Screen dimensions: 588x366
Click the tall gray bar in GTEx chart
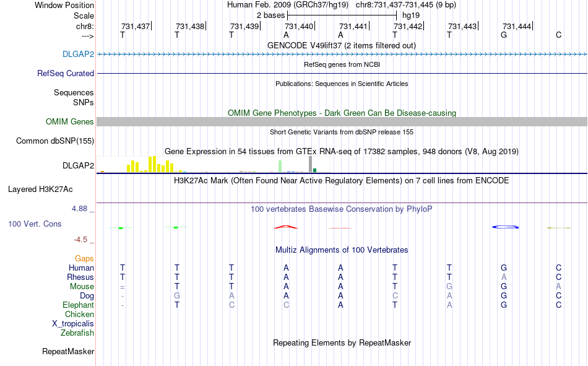(x=310, y=164)
